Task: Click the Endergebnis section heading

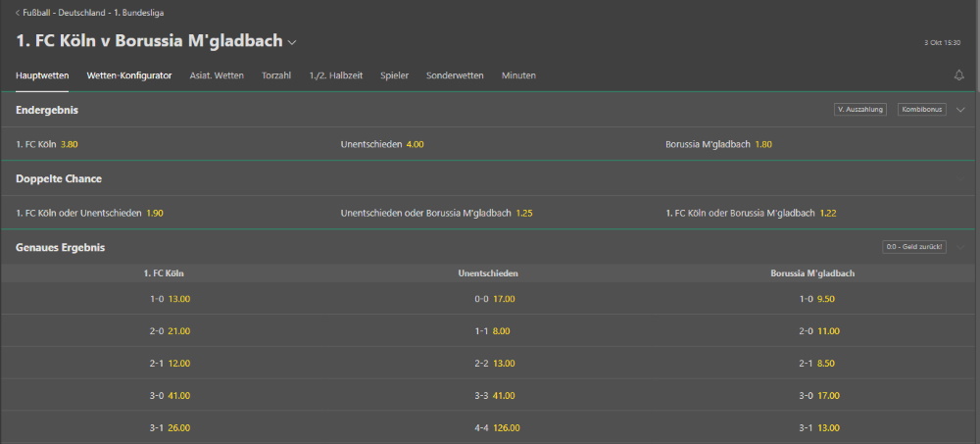Action: tap(47, 110)
